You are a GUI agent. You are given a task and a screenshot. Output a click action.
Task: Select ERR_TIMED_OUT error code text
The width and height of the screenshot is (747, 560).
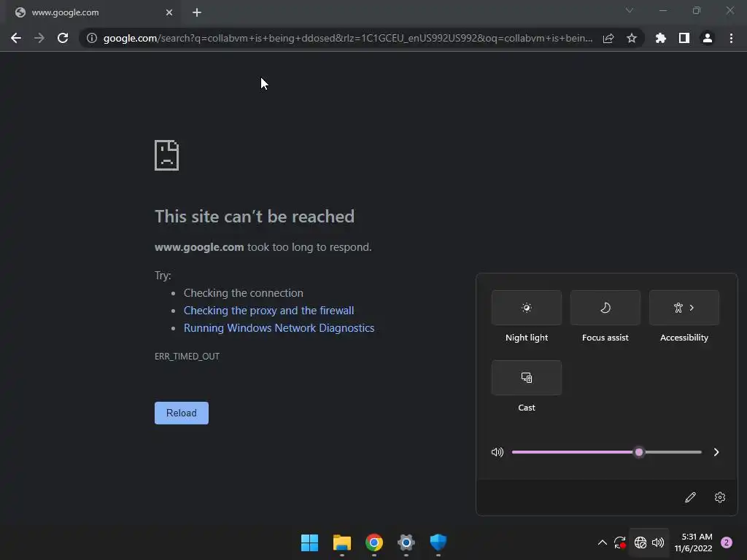pos(187,356)
